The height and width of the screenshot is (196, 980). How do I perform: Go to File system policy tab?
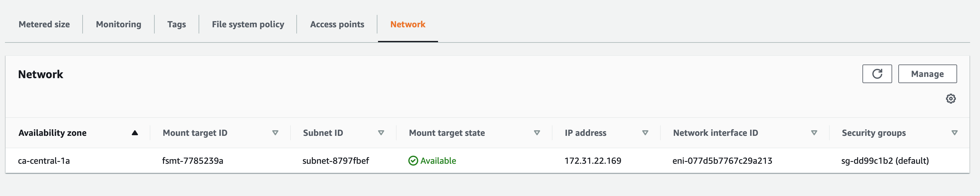point(248,24)
